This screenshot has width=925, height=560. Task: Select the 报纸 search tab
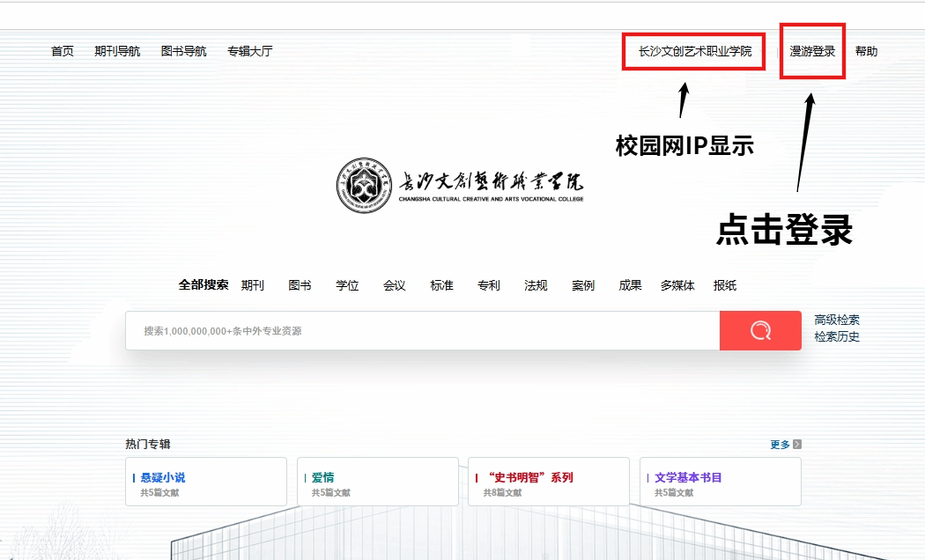click(x=725, y=285)
